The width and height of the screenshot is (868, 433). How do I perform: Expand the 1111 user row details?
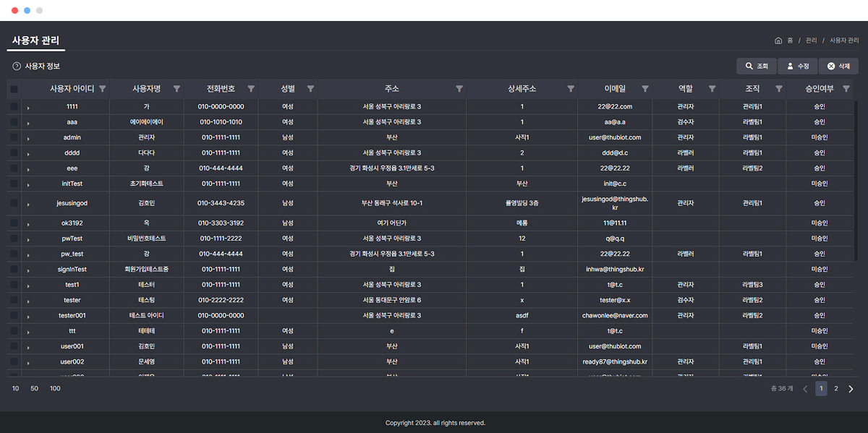[x=27, y=106]
